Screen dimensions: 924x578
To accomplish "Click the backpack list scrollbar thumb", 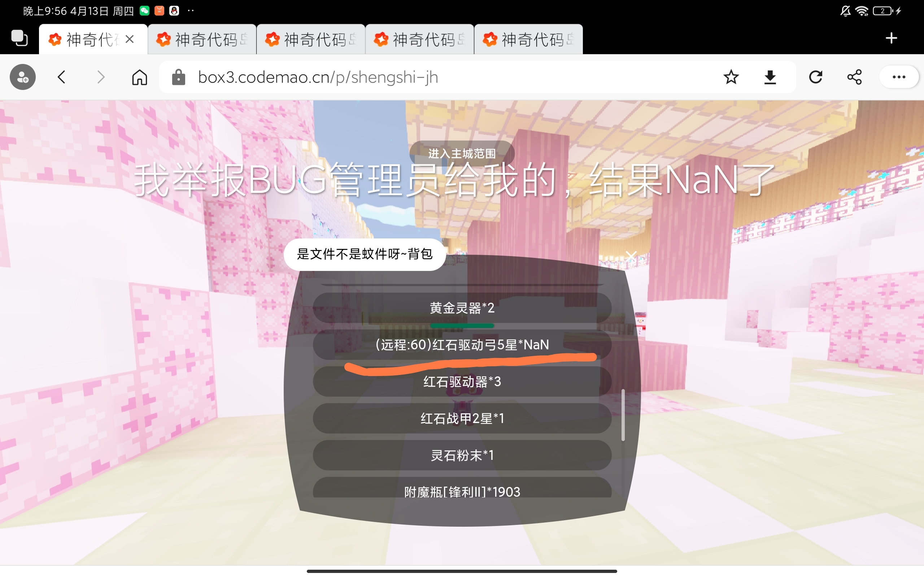I will pyautogui.click(x=623, y=415).
